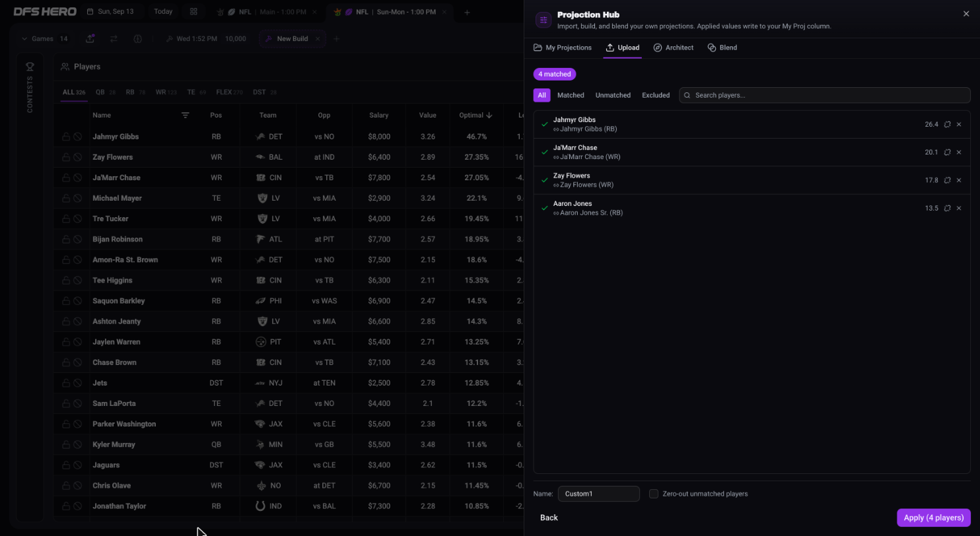
Task: Select the WR position filter tab
Action: 166,92
